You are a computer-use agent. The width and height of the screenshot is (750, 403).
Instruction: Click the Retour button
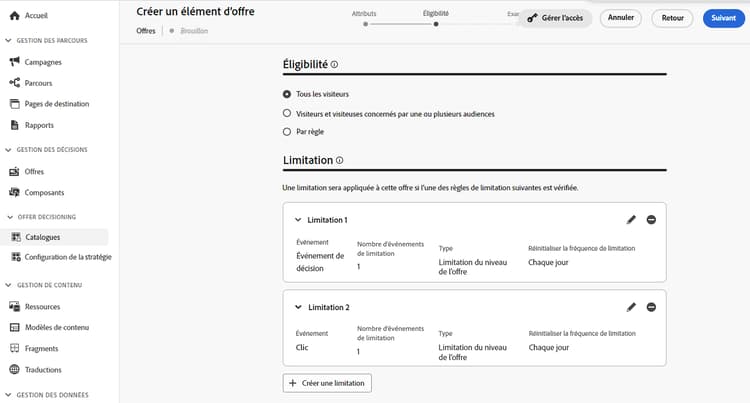tap(672, 18)
